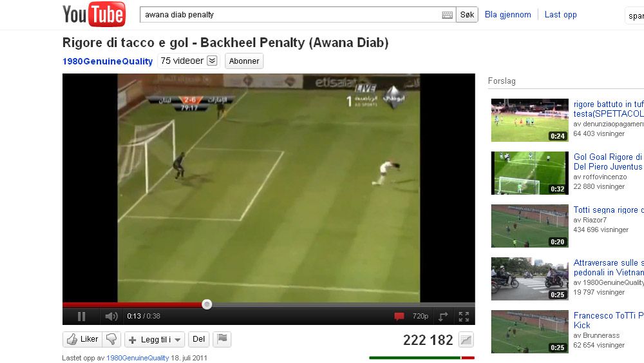Open the Legg til i dropdown
Image resolution: width=644 pixels, height=363 pixels.
click(x=155, y=340)
